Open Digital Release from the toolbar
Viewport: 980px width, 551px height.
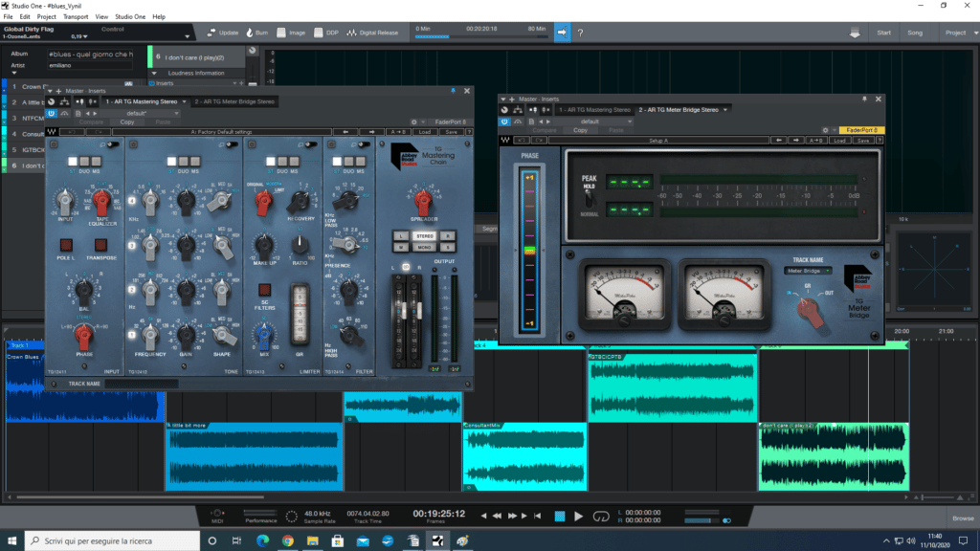point(372,33)
